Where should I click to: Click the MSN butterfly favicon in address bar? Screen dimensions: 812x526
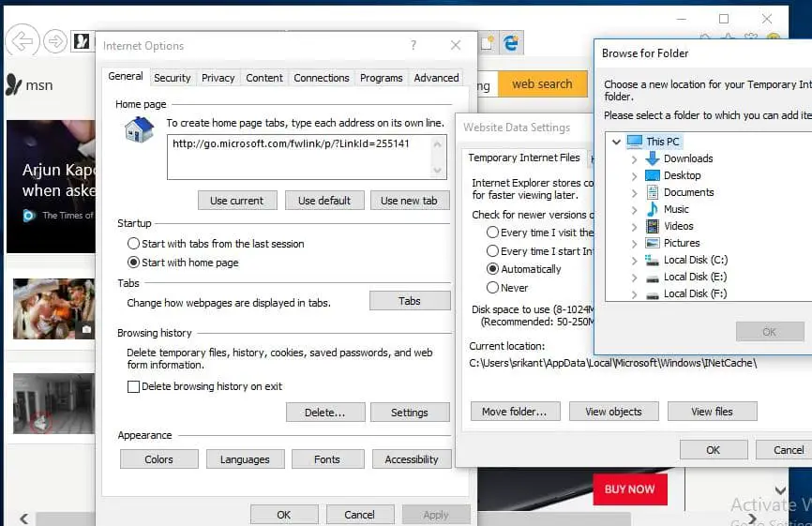coord(82,41)
